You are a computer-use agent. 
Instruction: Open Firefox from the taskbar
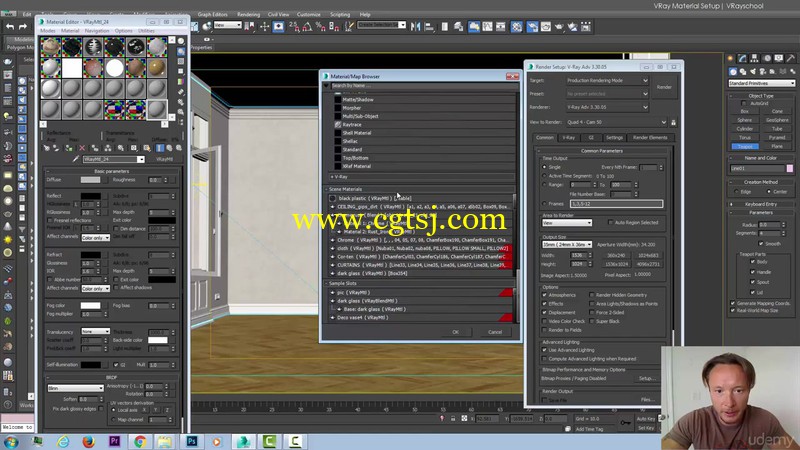pyautogui.click(x=88, y=441)
